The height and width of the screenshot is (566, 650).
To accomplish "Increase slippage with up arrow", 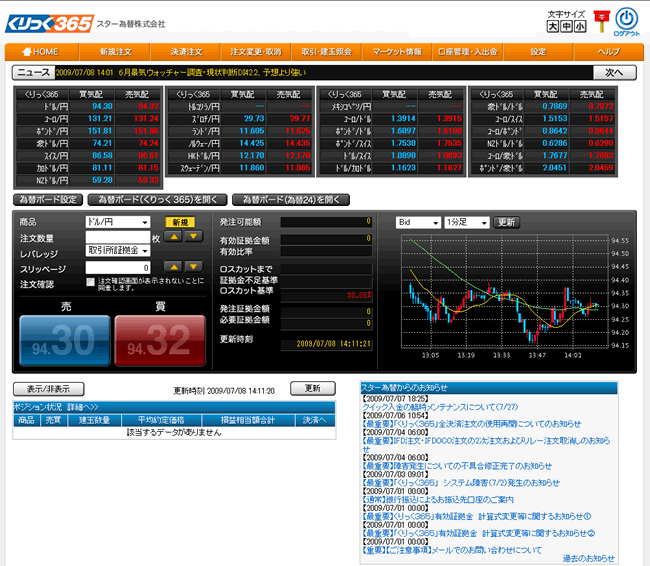I will pyautogui.click(x=174, y=267).
